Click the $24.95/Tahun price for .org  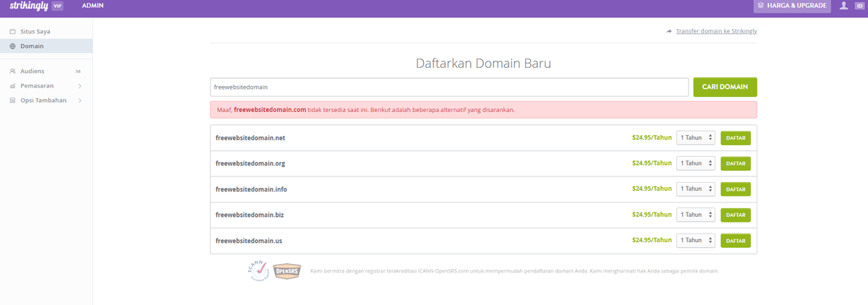[x=652, y=163]
